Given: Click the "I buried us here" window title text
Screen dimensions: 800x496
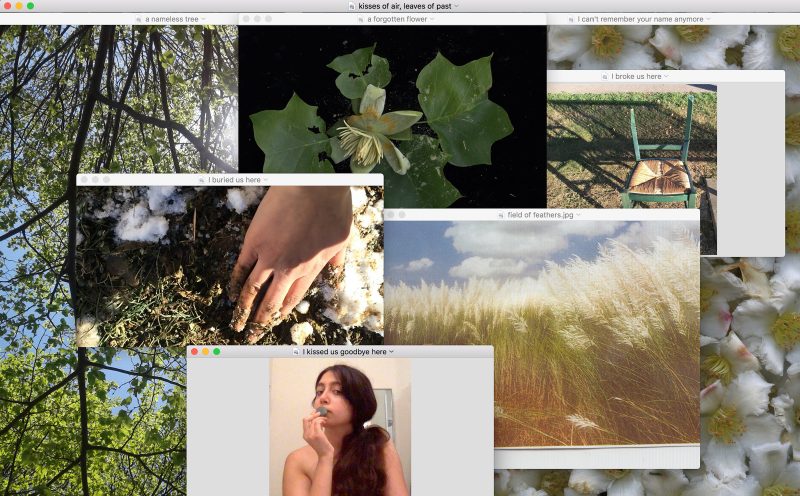Looking at the screenshot, I should click(x=234, y=180).
